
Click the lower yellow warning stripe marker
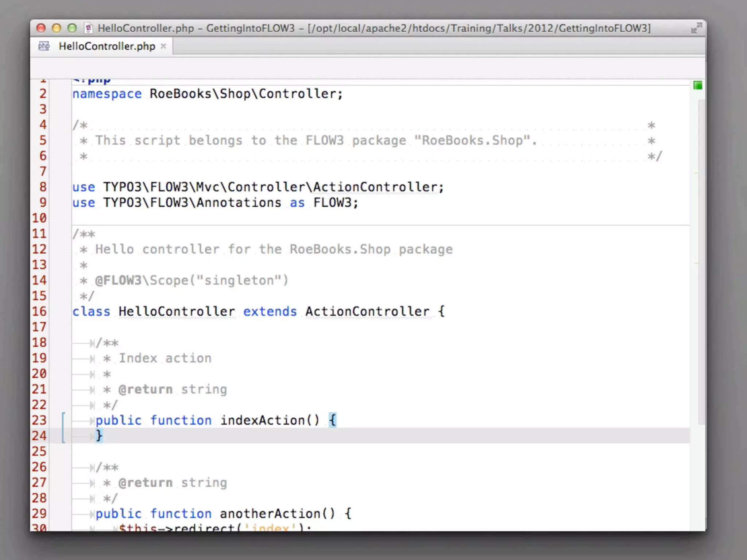(x=696, y=263)
